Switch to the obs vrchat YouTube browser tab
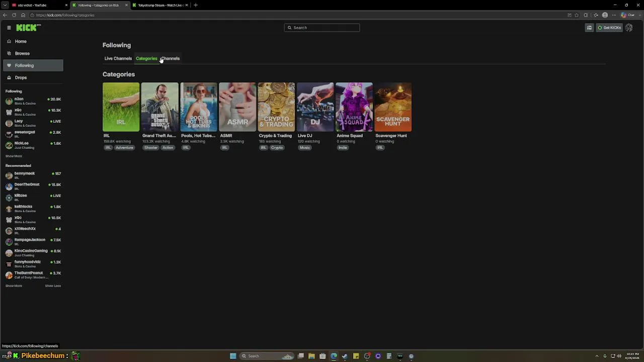 click(39, 5)
